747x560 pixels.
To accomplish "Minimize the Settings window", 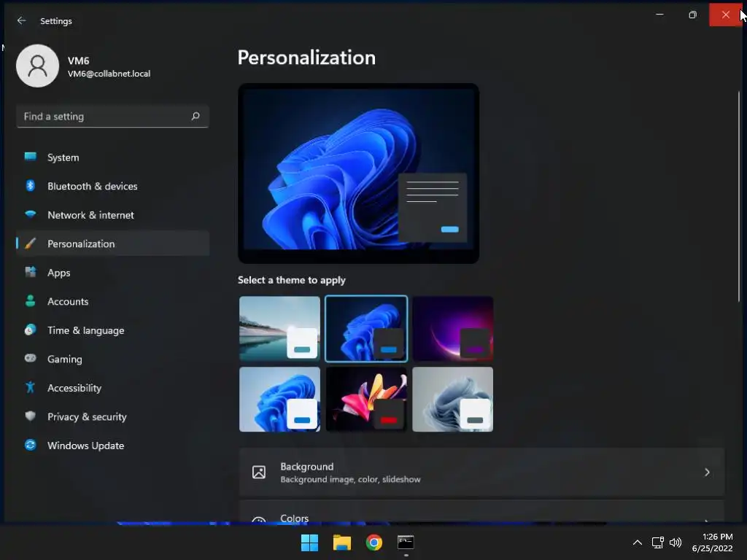I will click(659, 15).
